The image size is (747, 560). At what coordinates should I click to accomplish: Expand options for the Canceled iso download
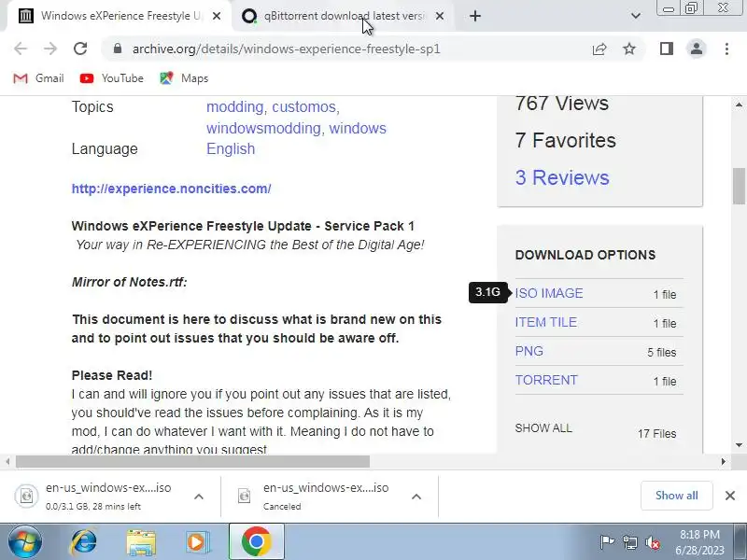click(416, 497)
